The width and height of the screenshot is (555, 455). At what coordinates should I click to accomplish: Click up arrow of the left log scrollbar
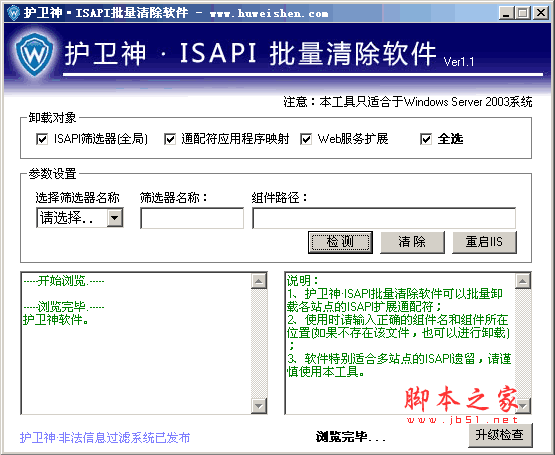pos(259,281)
